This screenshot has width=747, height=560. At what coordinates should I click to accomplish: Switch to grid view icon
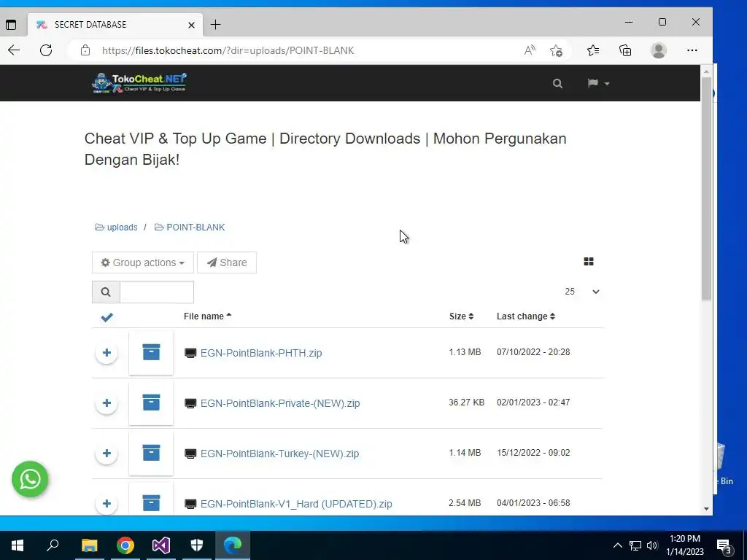point(589,262)
